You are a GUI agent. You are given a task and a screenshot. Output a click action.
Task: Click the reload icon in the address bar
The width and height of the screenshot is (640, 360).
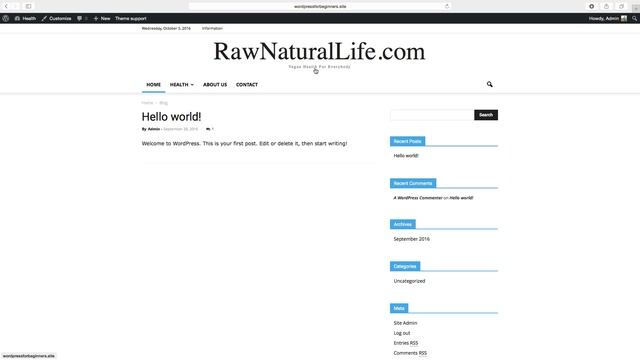click(447, 6)
